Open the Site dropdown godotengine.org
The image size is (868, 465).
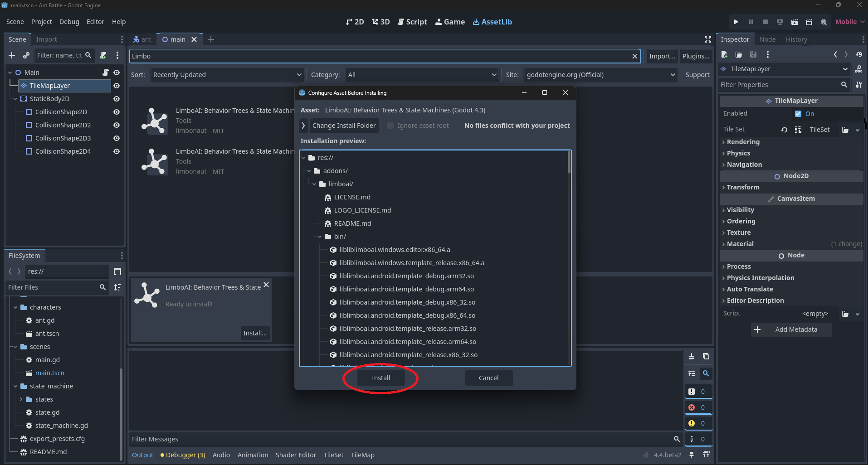point(601,75)
